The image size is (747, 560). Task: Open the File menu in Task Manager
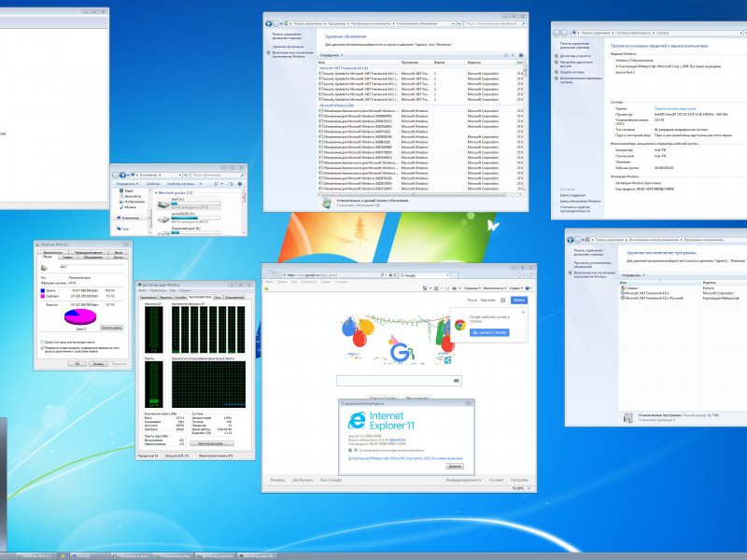click(x=143, y=290)
